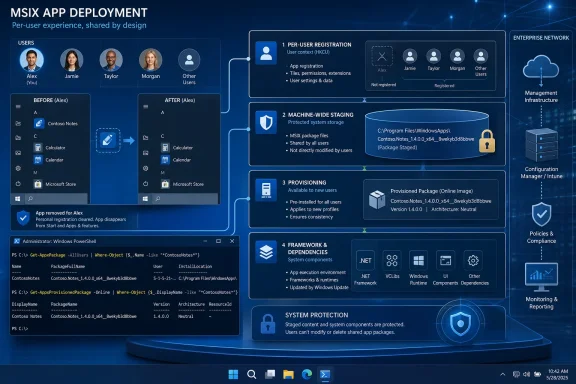Click the gold padlock on the storage cylinder
The image size is (576, 384).
(487, 141)
